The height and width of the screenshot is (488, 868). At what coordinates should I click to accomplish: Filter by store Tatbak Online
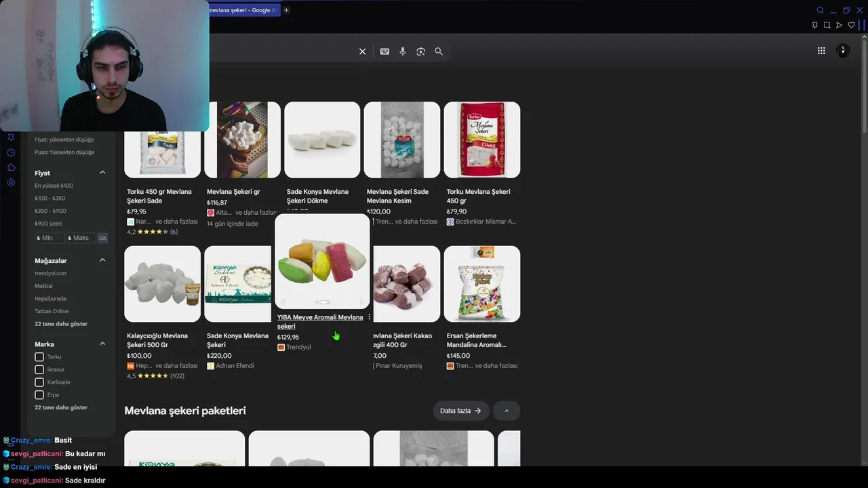pos(52,311)
